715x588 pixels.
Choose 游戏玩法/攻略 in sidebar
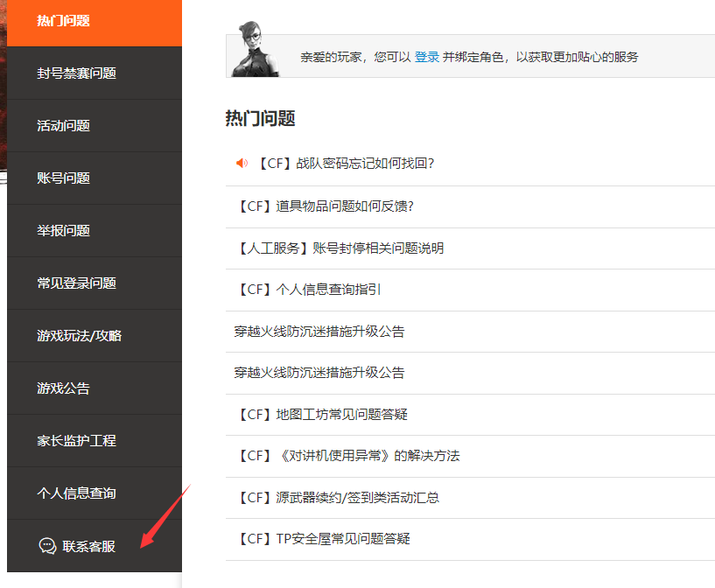95,336
